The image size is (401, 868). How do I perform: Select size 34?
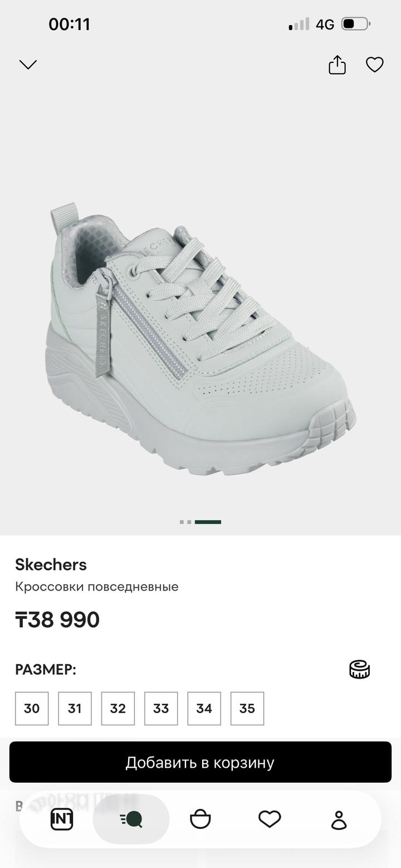(204, 709)
